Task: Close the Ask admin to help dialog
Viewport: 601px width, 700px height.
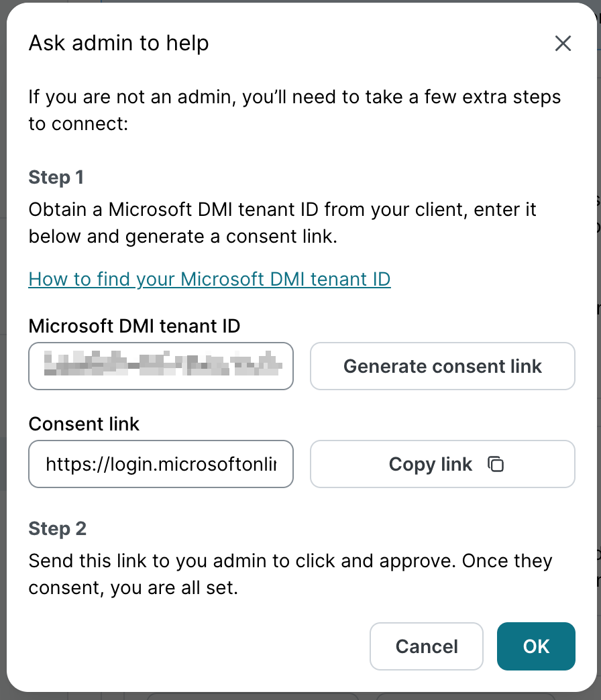Action: (563, 44)
